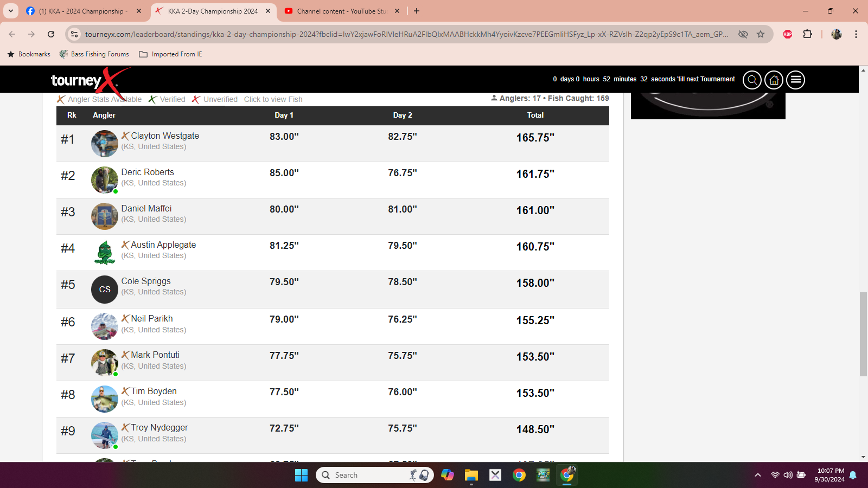Open File Explorer from taskbar

point(471,476)
